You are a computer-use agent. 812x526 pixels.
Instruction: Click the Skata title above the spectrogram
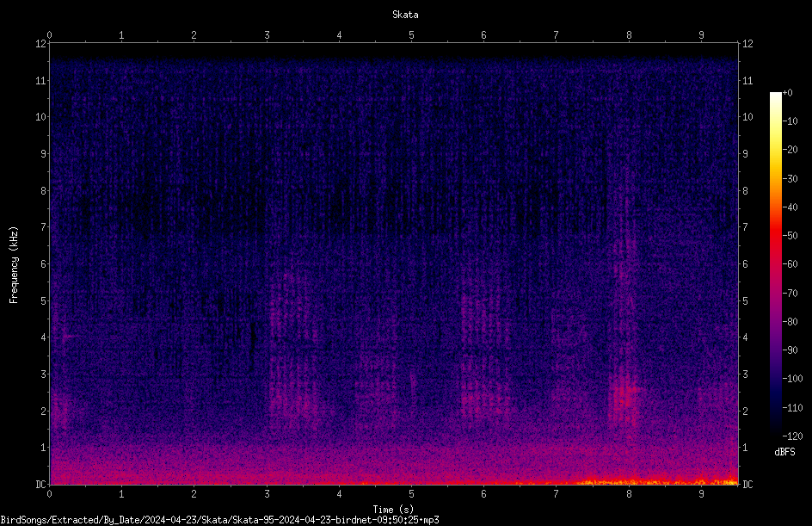point(405,15)
